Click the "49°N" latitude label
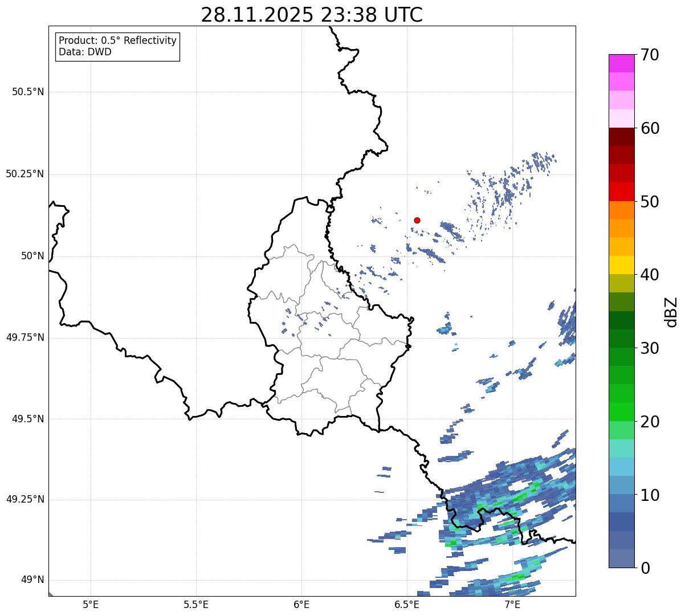 [32, 580]
